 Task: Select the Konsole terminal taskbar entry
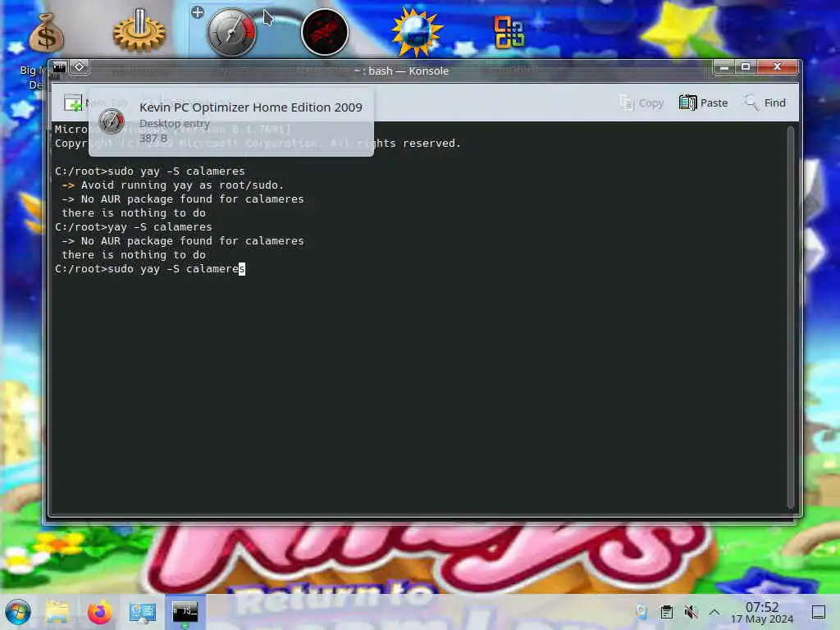185,612
